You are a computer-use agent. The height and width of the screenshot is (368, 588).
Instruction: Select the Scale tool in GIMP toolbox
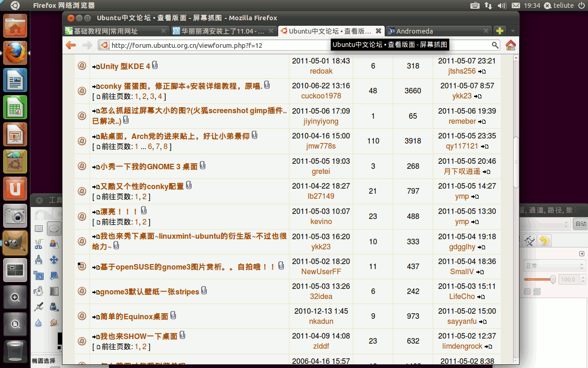tap(39, 275)
